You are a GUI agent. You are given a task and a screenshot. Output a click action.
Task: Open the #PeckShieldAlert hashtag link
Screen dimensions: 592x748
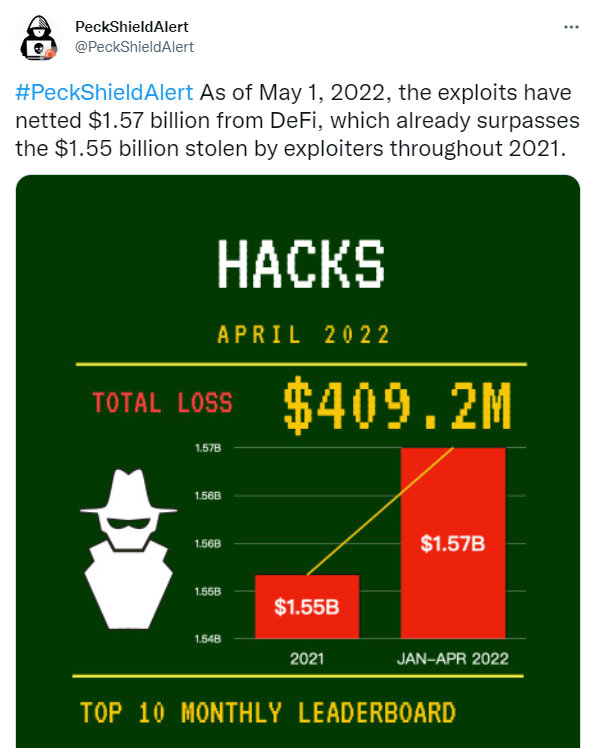(104, 93)
